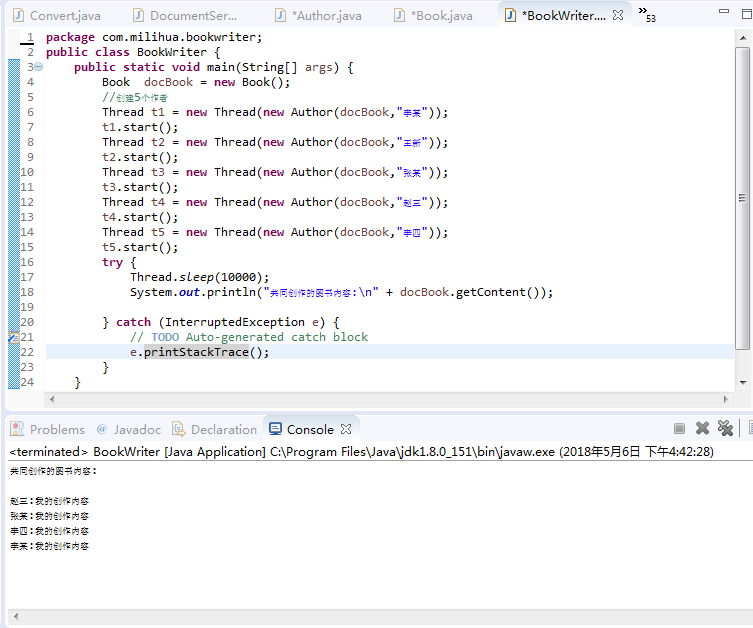Click the Book docBook = new Book() line
Screen dimensions: 753x628
(x=196, y=82)
